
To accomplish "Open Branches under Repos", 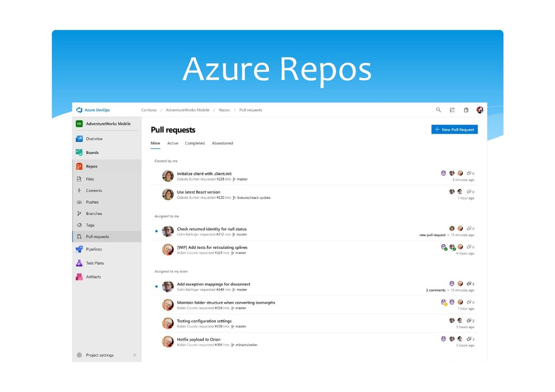I will (x=107, y=213).
